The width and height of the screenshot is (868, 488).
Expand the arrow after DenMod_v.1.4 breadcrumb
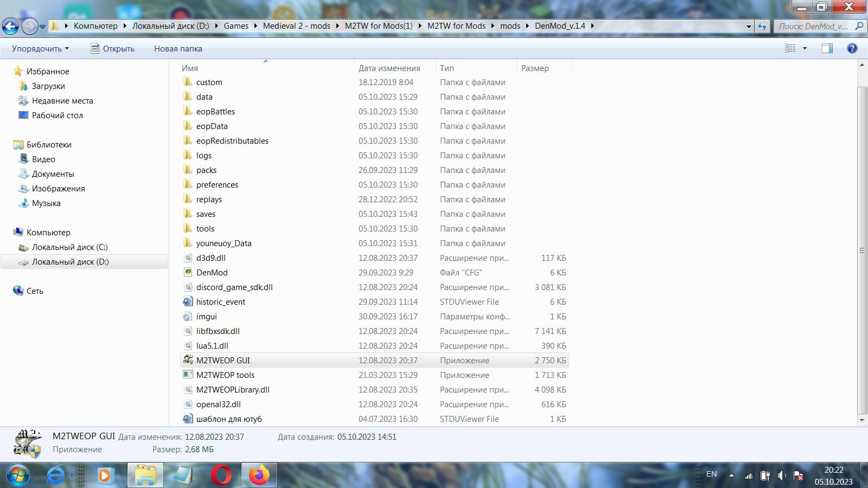[x=592, y=26]
